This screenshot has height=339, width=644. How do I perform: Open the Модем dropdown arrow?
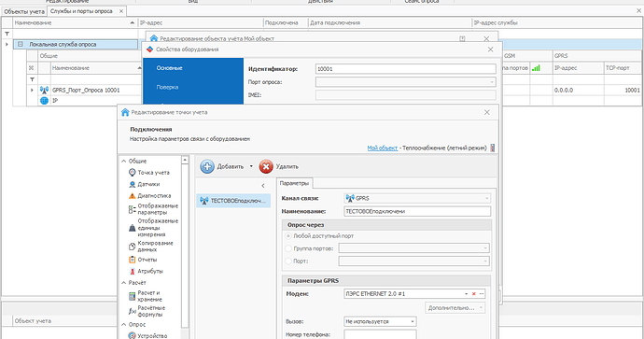click(466, 294)
